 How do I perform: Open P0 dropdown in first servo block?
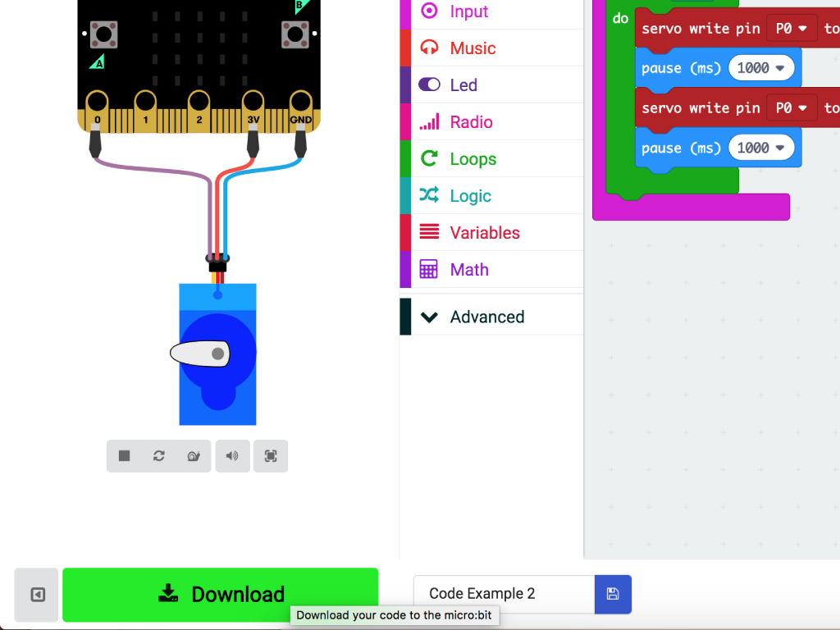tap(792, 29)
